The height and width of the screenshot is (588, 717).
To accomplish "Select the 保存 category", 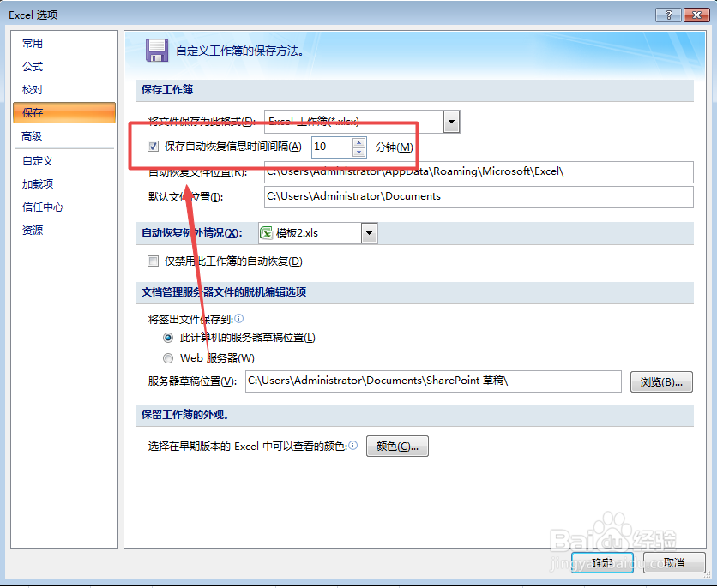I will point(64,113).
